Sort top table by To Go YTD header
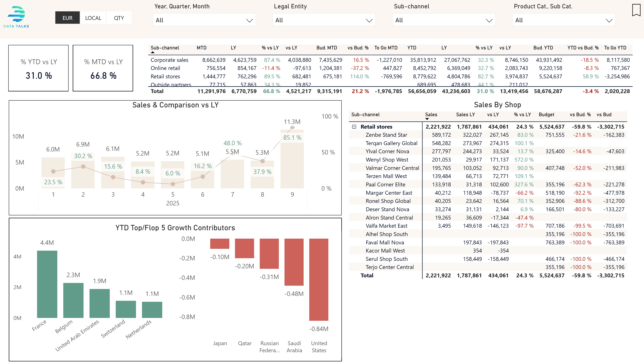644x364 pixels. click(615, 48)
